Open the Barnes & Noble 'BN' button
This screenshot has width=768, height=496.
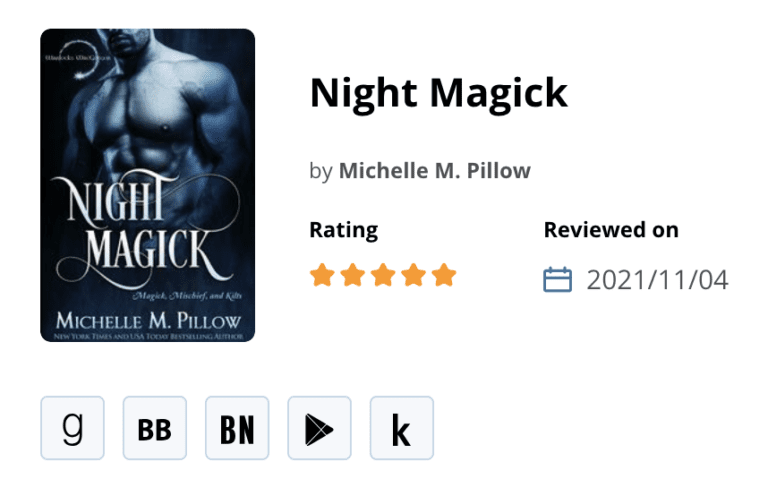237,428
